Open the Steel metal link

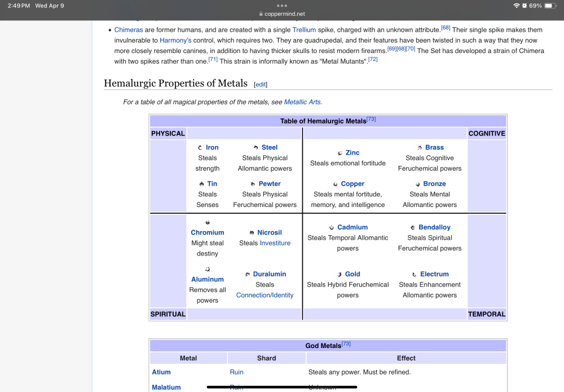tap(270, 147)
